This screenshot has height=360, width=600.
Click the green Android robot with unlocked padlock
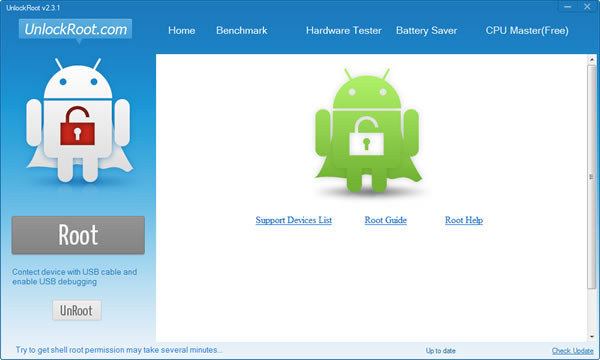tap(368, 130)
